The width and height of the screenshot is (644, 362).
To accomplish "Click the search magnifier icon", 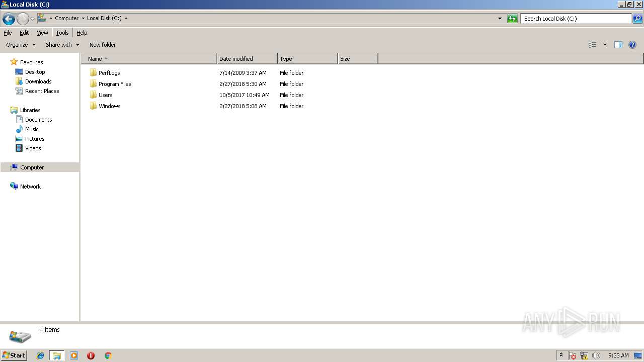I will pos(637,19).
